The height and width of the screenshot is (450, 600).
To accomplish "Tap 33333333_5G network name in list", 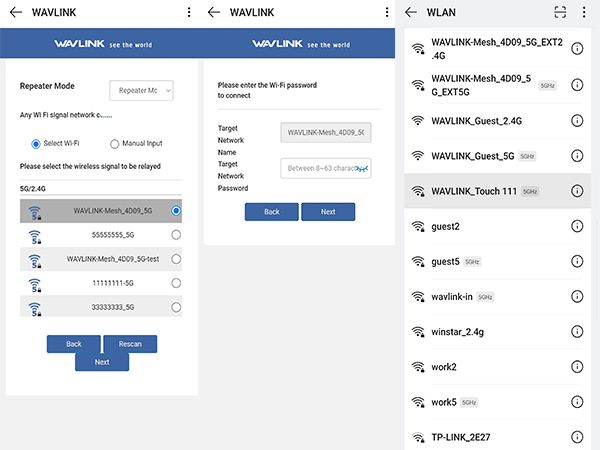I will (x=113, y=307).
